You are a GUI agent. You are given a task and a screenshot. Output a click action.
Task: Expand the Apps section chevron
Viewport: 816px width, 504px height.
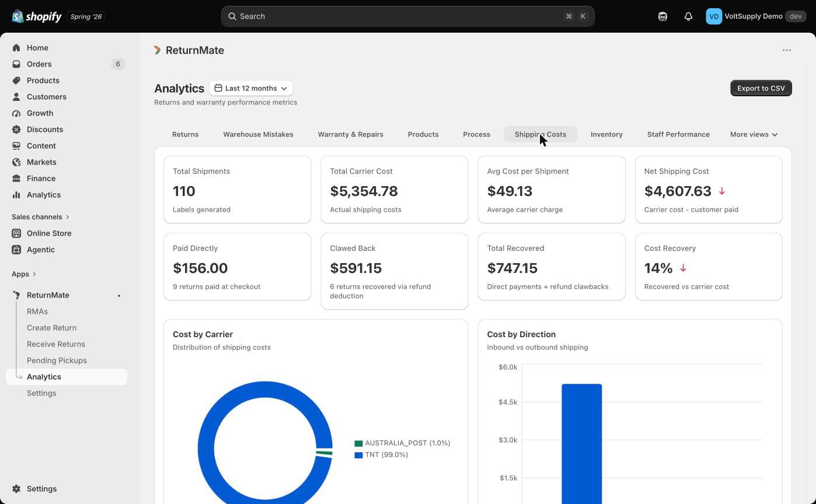[x=34, y=274]
